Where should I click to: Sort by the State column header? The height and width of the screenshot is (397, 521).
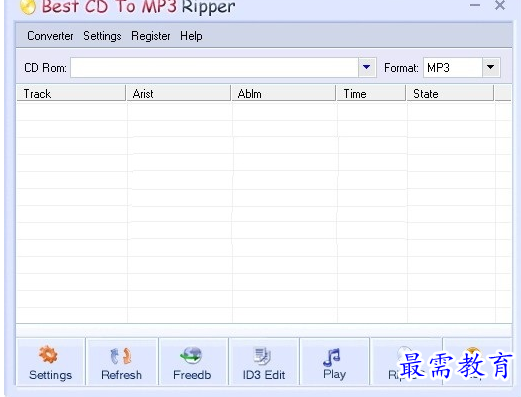450,93
